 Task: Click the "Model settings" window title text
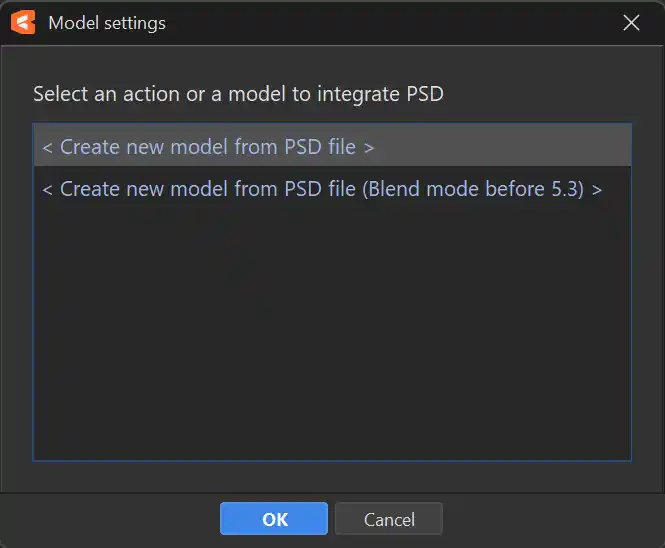pos(107,22)
